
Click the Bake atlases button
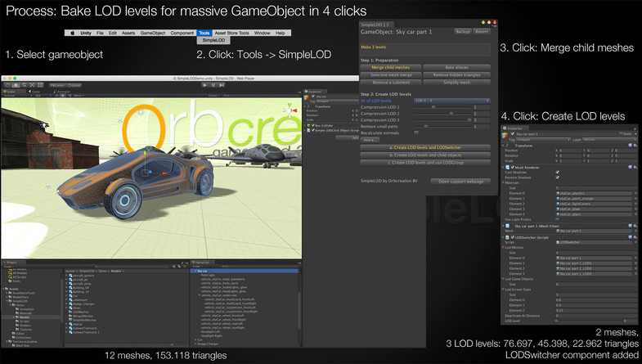coord(456,68)
